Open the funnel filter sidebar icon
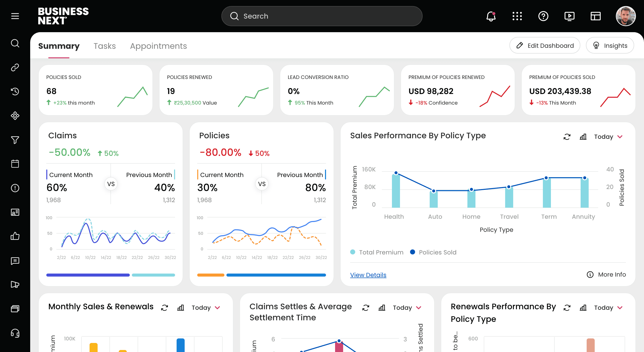The width and height of the screenshot is (644, 352). tap(15, 140)
